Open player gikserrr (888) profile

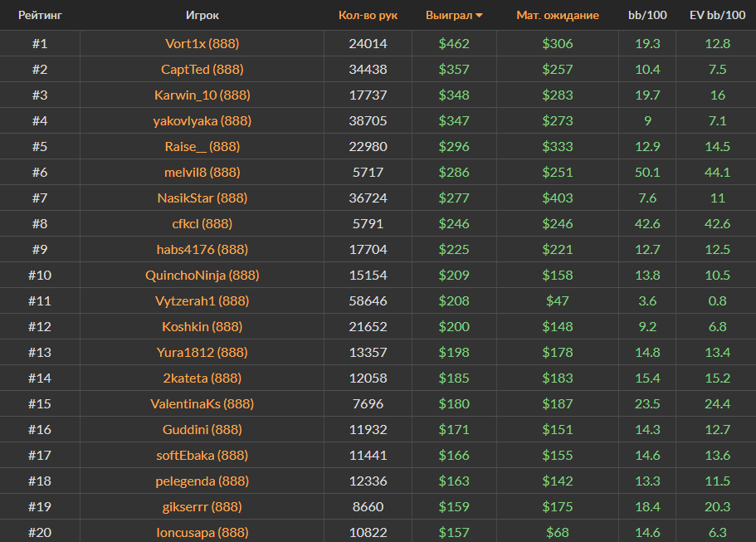202,506
